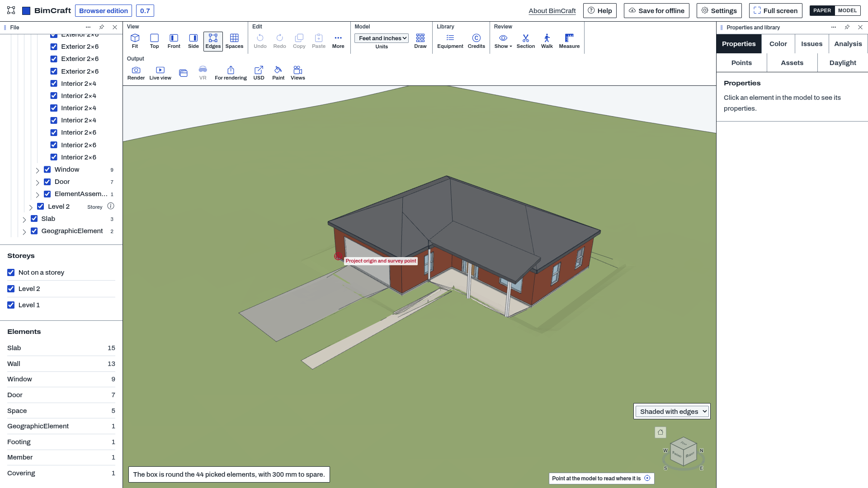This screenshot has height=488, width=868.
Task: Expand the Level 2 storey node
Action: click(31, 207)
